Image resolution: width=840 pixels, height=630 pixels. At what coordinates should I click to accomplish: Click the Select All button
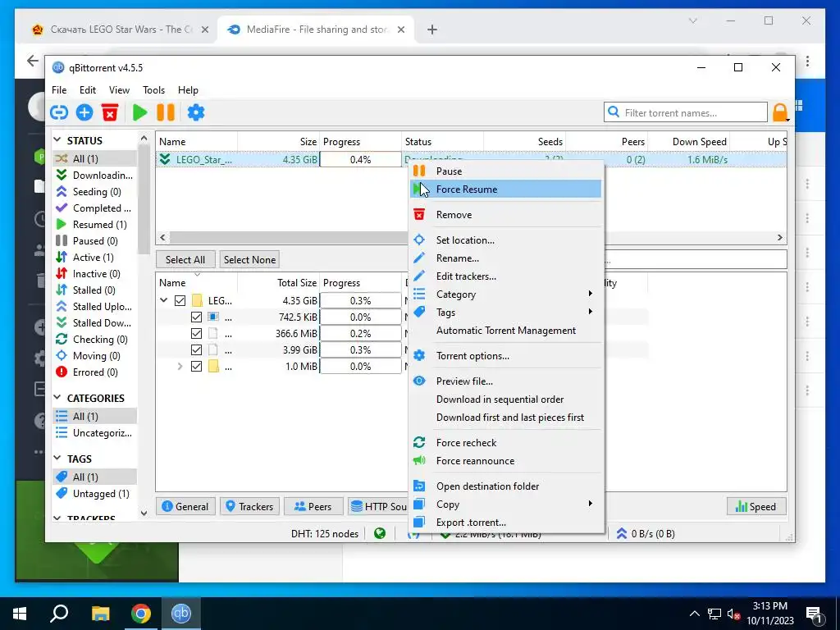point(185,259)
